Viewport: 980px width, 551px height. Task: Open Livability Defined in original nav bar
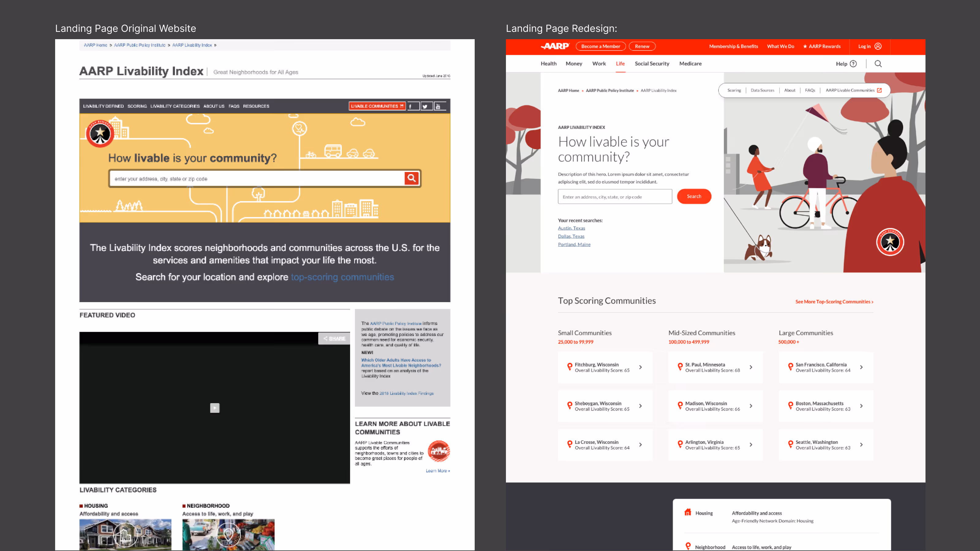click(x=104, y=106)
